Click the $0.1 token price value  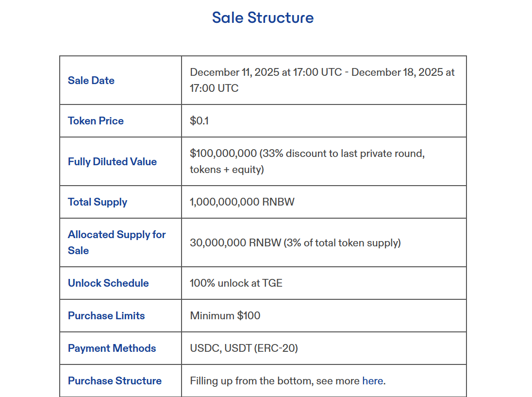pos(199,121)
